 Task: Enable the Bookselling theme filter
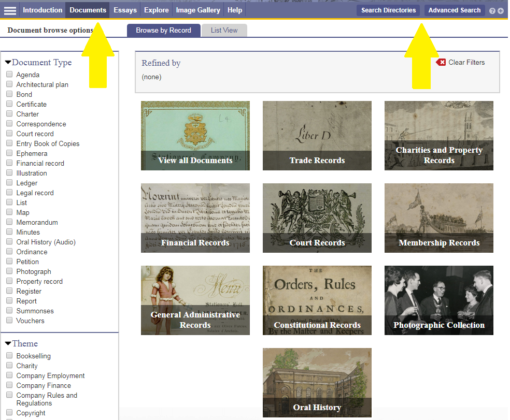pyautogui.click(x=9, y=356)
